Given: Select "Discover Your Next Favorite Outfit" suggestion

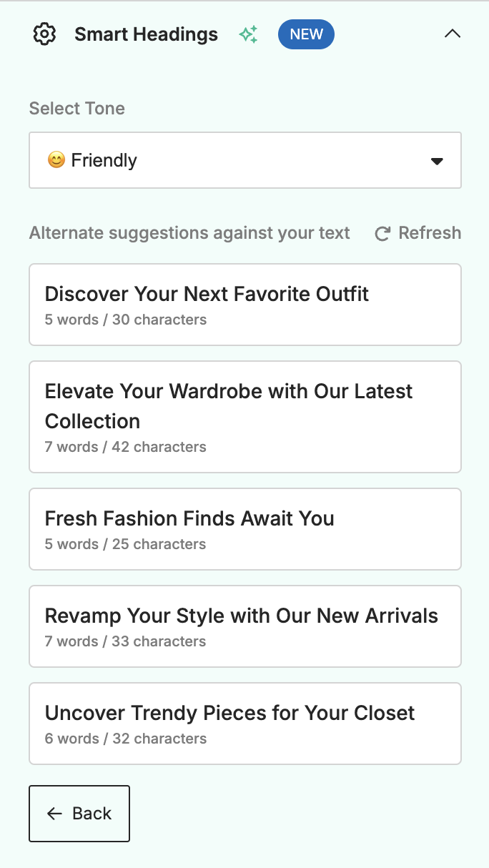Looking at the screenshot, I should pyautogui.click(x=244, y=305).
